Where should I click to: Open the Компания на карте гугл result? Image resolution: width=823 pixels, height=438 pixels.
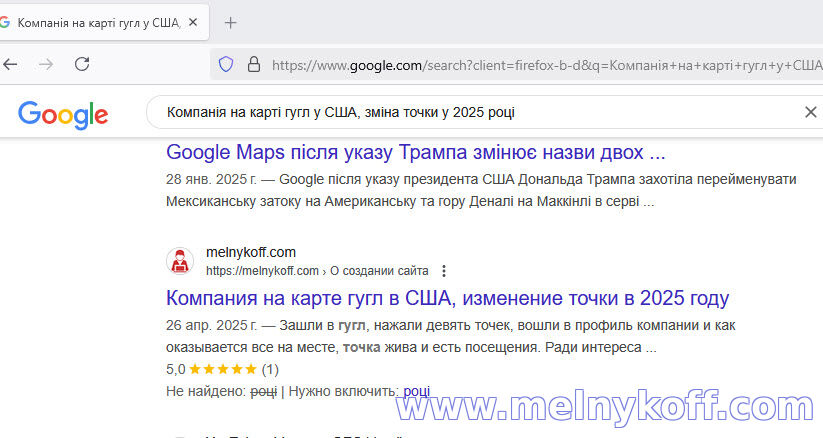pos(447,298)
